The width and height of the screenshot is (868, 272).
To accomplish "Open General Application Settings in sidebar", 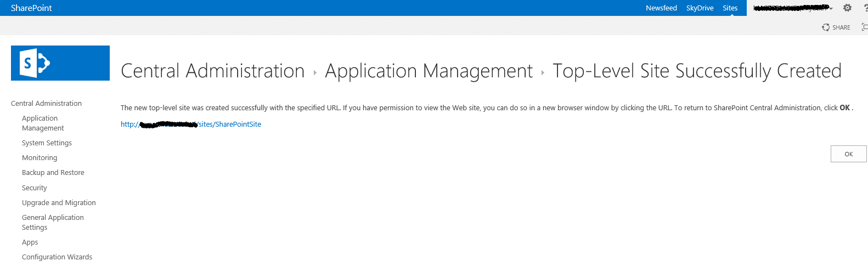I will click(53, 222).
